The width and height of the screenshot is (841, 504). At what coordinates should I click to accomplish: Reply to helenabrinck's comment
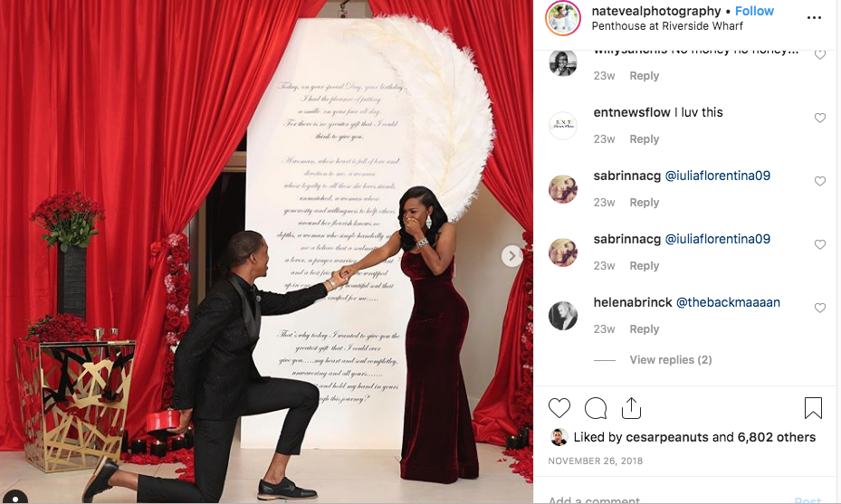pos(645,328)
